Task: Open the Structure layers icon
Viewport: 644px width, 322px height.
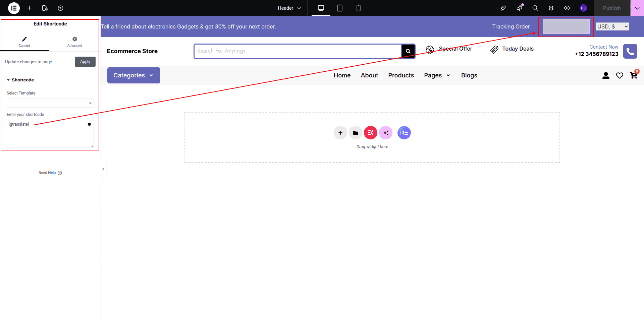Action: (551, 8)
